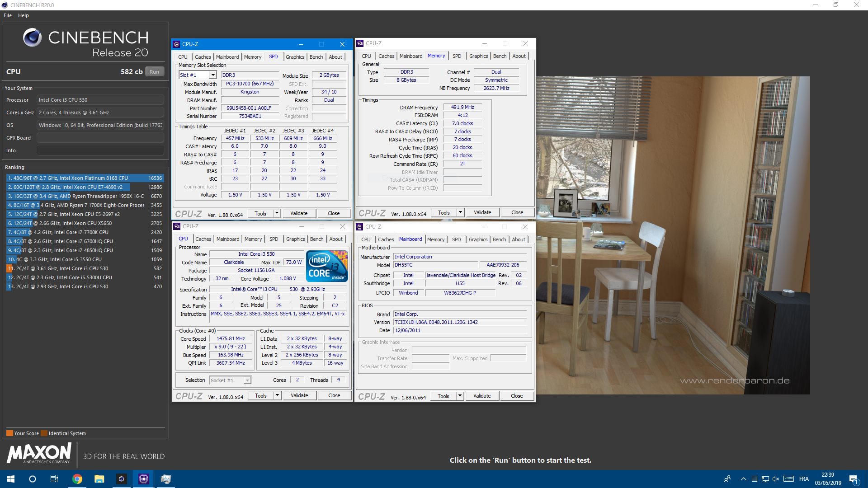This screenshot has height=488, width=868.
Task: Switch to Caches tab in SPD window
Action: pos(203,57)
